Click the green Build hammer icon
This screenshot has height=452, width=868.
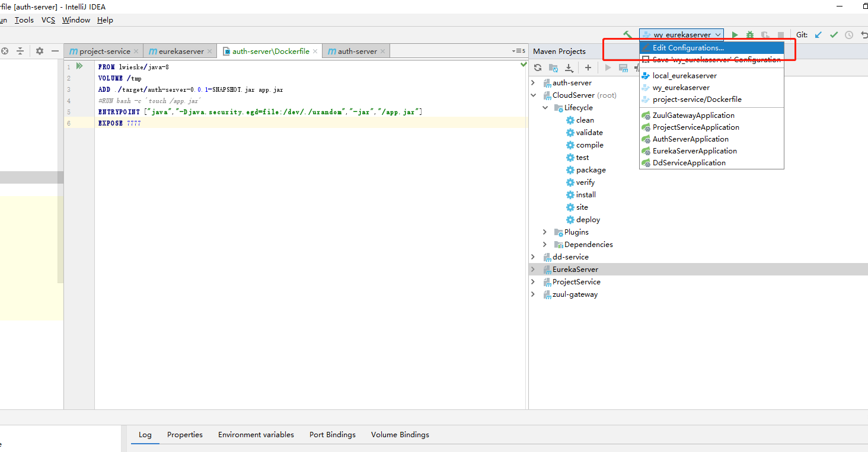pos(627,35)
